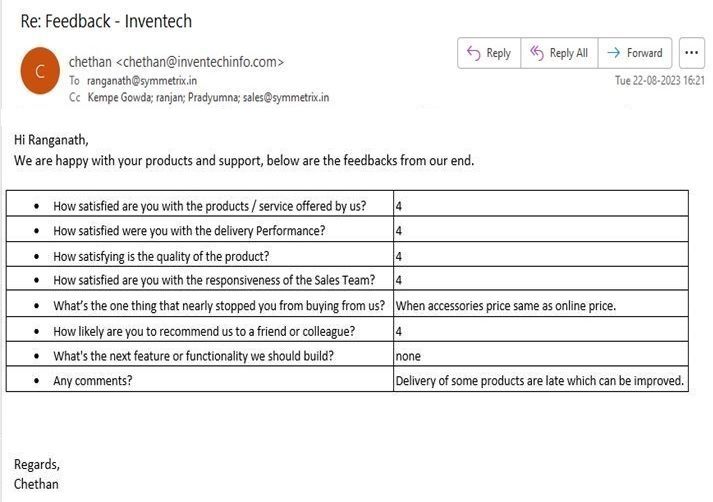The height and width of the screenshot is (502, 713).
Task: Click the greeting line "Hi Ranganath,"
Action: click(51, 139)
